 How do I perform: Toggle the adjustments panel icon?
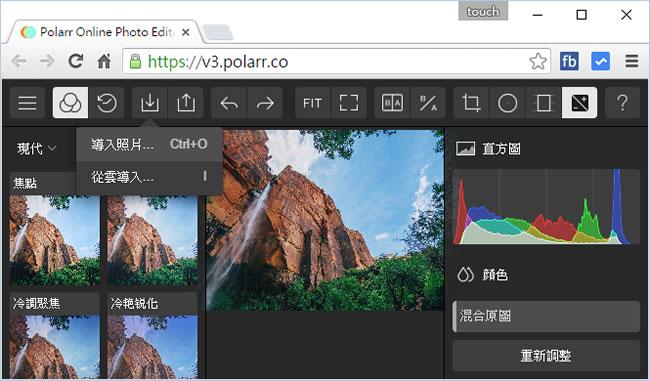coord(580,103)
